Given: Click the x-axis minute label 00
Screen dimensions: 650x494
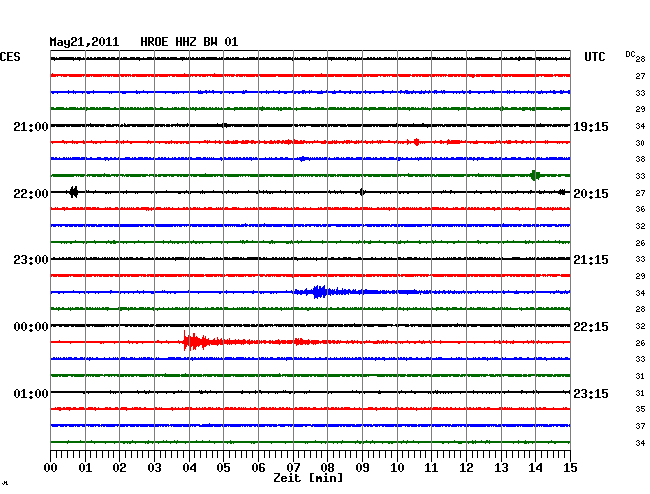Looking at the screenshot, I should 51,468.
